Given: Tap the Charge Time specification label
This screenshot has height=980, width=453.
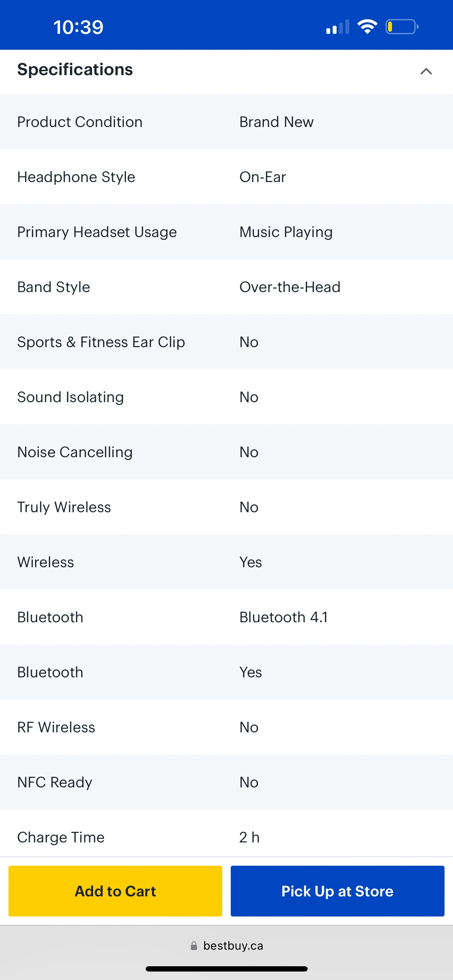Looking at the screenshot, I should 61,837.
